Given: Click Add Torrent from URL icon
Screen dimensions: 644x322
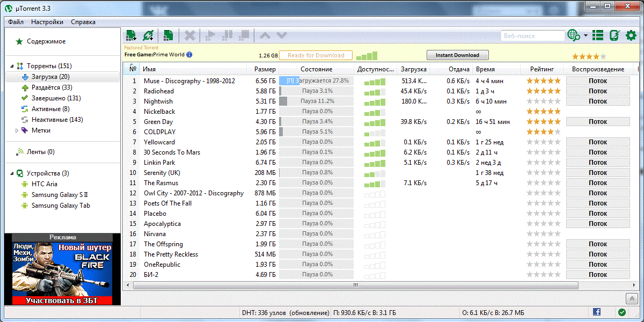Looking at the screenshot, I should 148,35.
